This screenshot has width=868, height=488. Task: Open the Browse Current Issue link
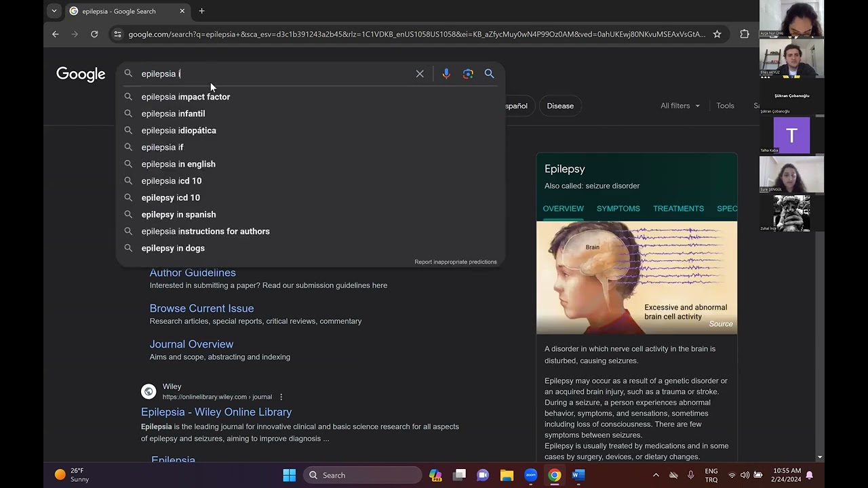point(201,308)
